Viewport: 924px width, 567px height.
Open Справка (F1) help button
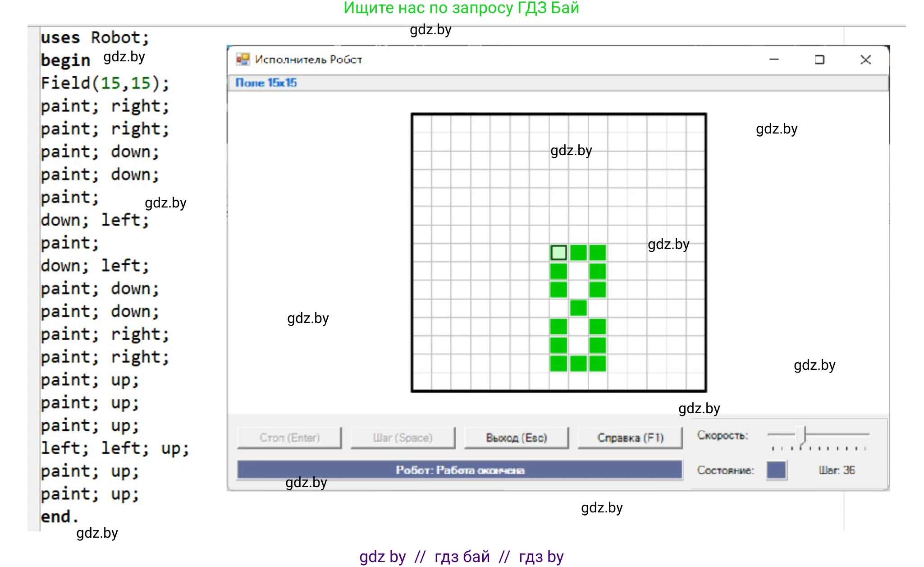point(630,438)
